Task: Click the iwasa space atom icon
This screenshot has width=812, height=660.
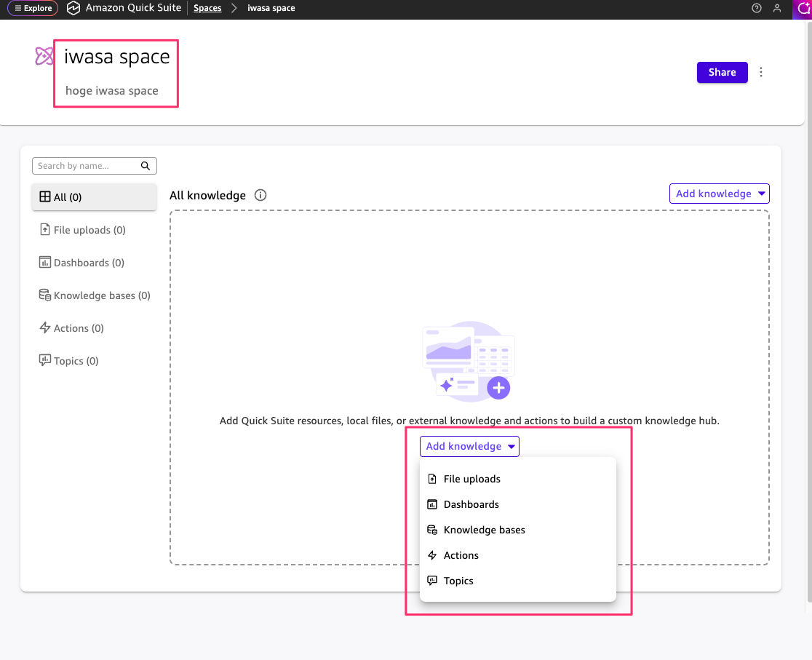Action: pyautogui.click(x=44, y=56)
